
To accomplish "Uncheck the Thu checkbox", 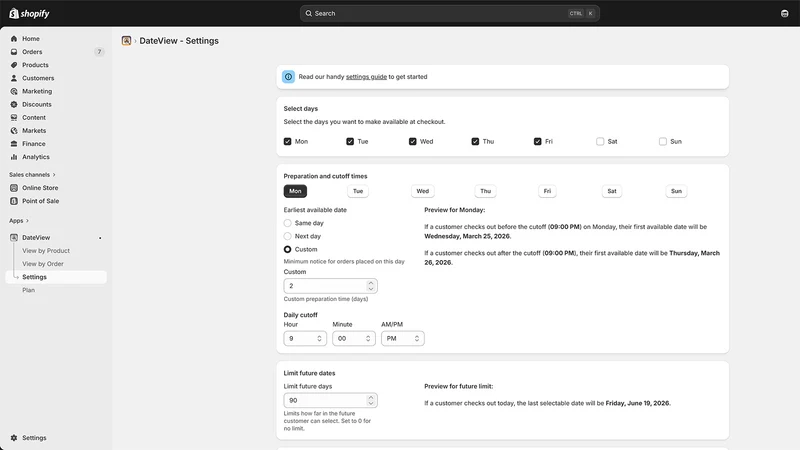I will click(475, 141).
